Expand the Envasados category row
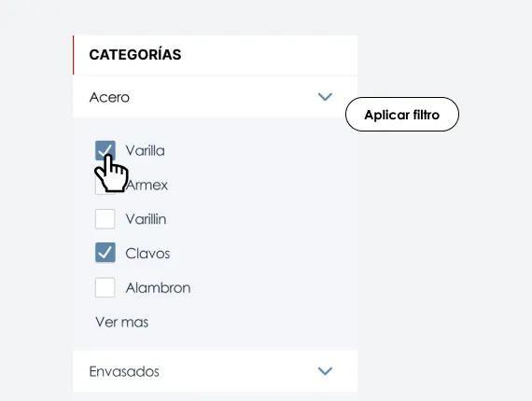 click(215, 371)
